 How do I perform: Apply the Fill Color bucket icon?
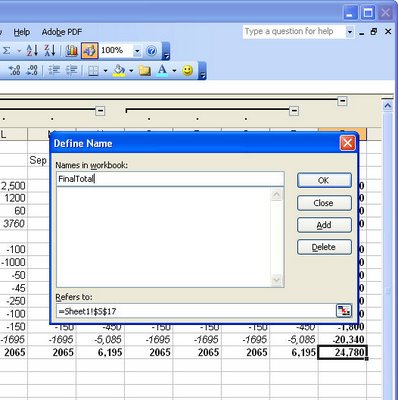[x=119, y=70]
